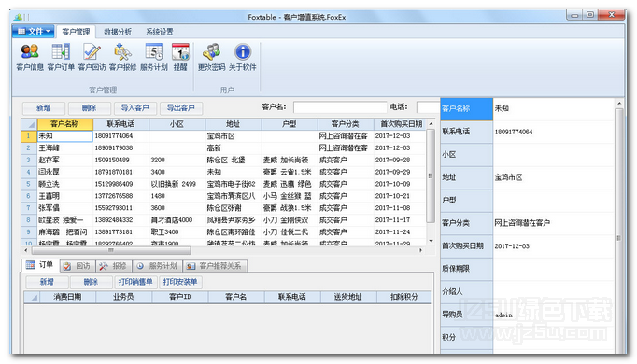Click customer table vertical scrollbar thumb

431,175
